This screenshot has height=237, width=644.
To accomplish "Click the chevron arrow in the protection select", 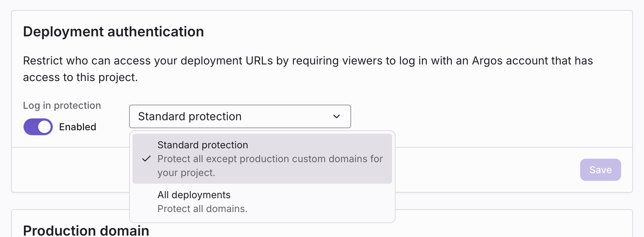I will (x=336, y=116).
